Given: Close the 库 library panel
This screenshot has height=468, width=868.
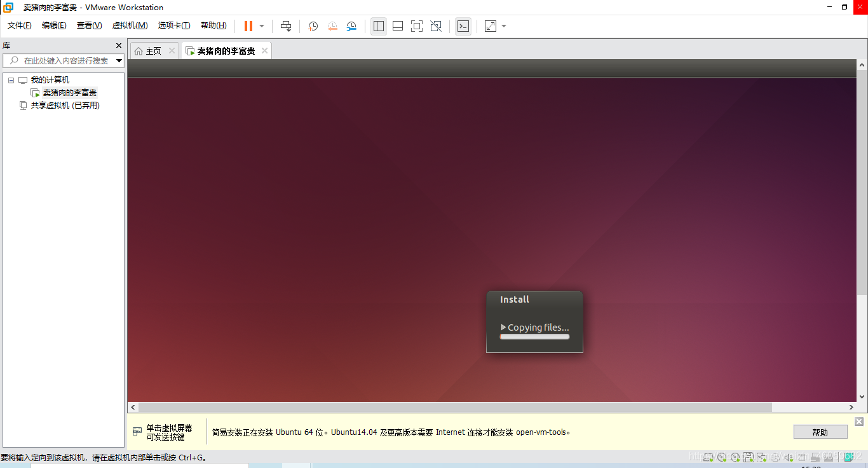Looking at the screenshot, I should tap(118, 46).
